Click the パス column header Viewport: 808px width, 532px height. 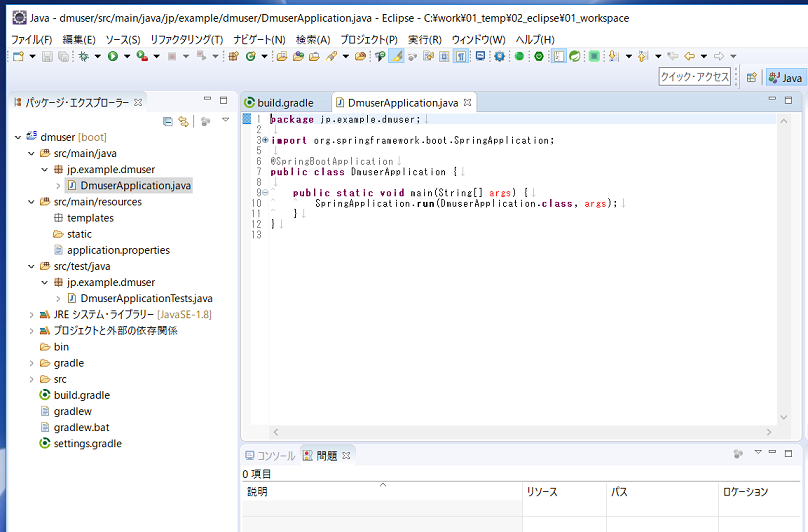[662, 492]
